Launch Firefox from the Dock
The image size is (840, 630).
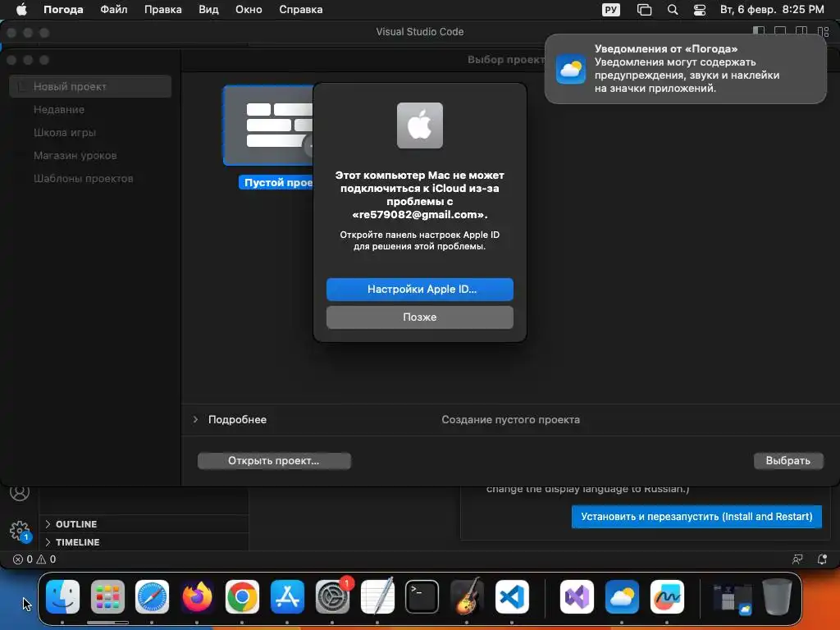click(197, 596)
